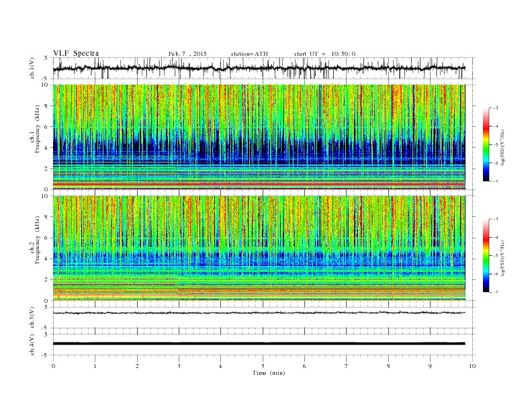Viewport: 532px width, 411px height.
Task: Select the "Feb. 7, 2015" date text
Action: pyautogui.click(x=187, y=54)
